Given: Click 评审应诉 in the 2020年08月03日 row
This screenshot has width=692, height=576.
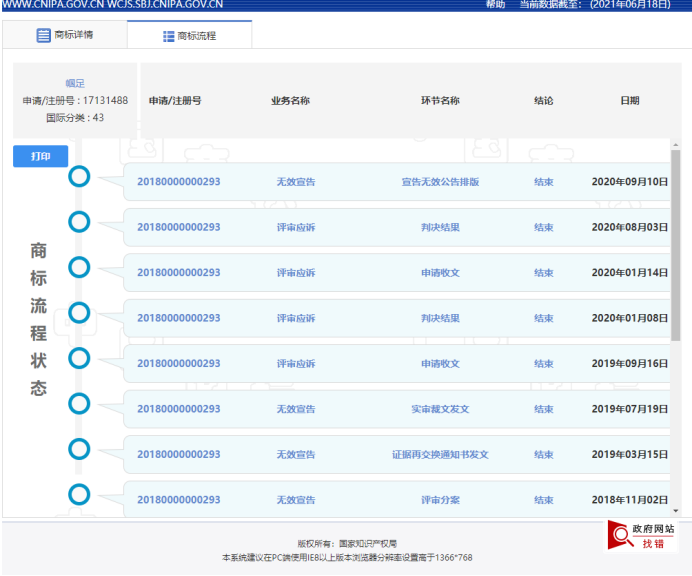Looking at the screenshot, I should [296, 227].
